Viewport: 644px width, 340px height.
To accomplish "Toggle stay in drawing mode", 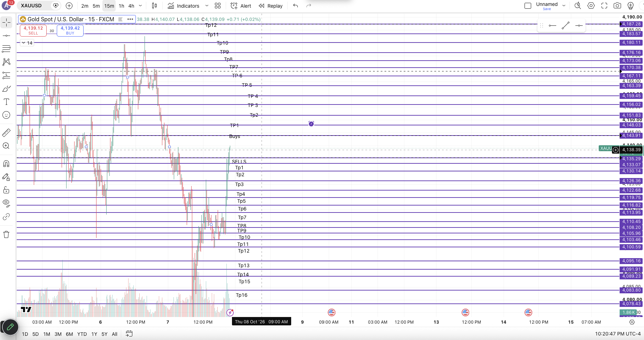I will (6, 177).
